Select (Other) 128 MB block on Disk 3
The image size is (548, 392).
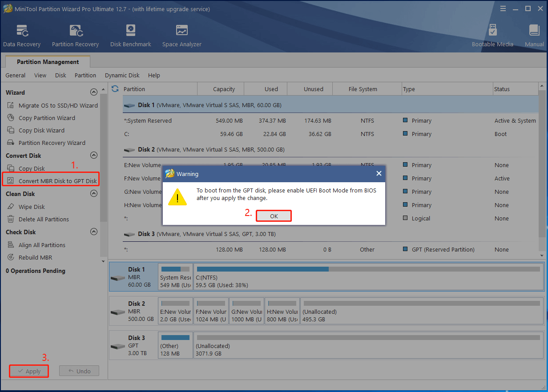[176, 345]
